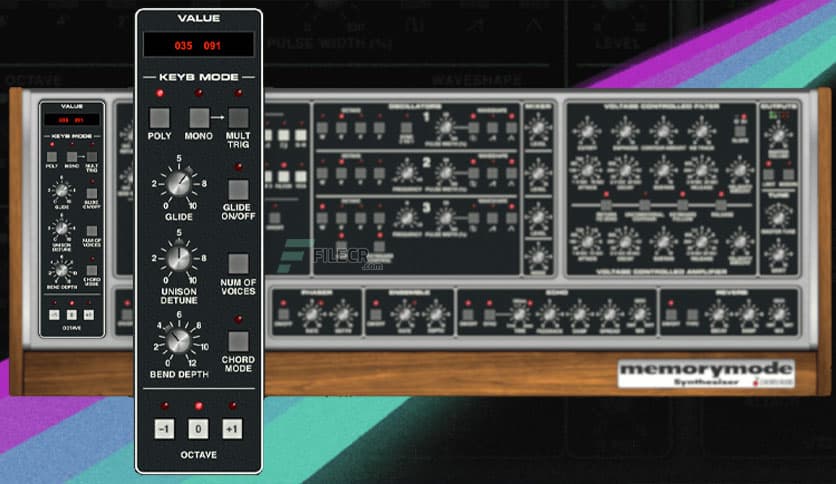Select oscillator 3 pulse waveshape button
The height and width of the screenshot is (484, 836).
tap(473, 218)
